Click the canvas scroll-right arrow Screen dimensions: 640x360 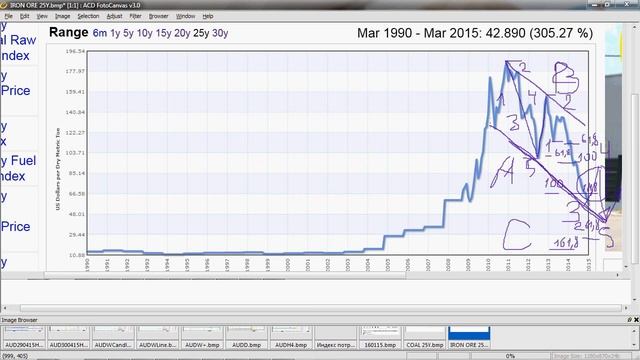point(627,308)
